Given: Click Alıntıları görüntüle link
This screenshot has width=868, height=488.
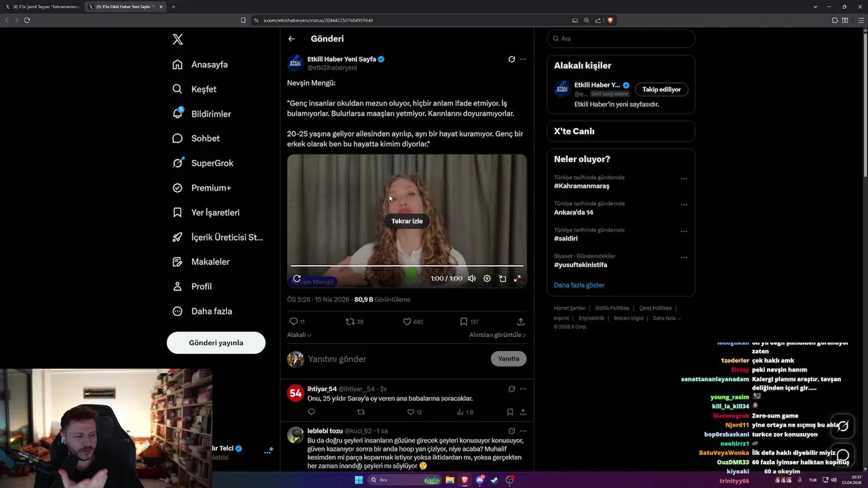Looking at the screenshot, I should [x=497, y=335].
